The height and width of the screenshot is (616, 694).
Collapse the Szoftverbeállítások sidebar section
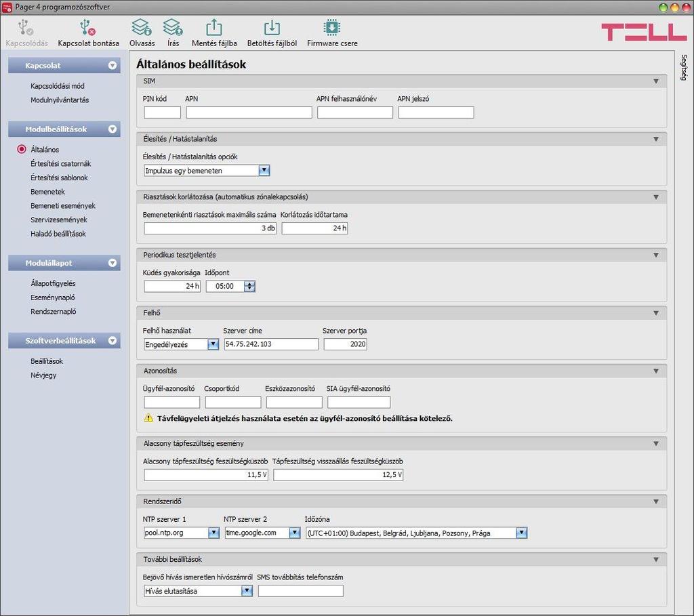(113, 341)
